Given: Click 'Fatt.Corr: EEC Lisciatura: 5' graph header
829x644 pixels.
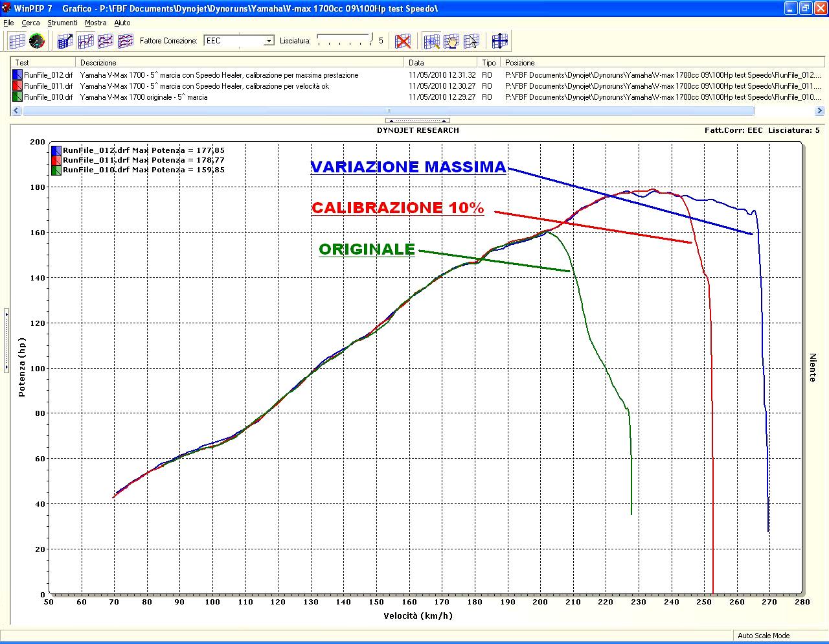Looking at the screenshot, I should click(x=762, y=130).
